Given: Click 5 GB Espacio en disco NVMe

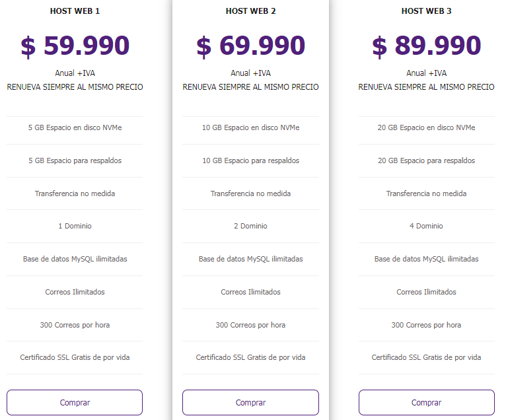Looking at the screenshot, I should point(75,127).
